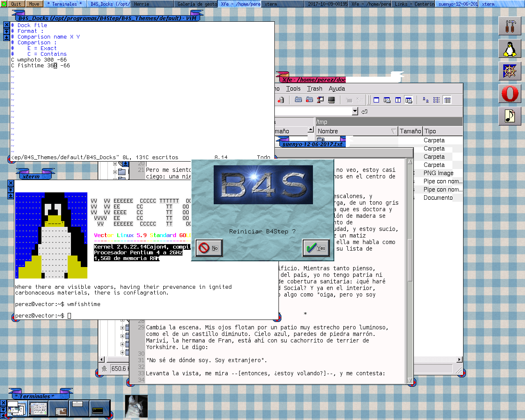Confirm restart with the Yes button
The height and width of the screenshot is (420, 525).
click(316, 248)
